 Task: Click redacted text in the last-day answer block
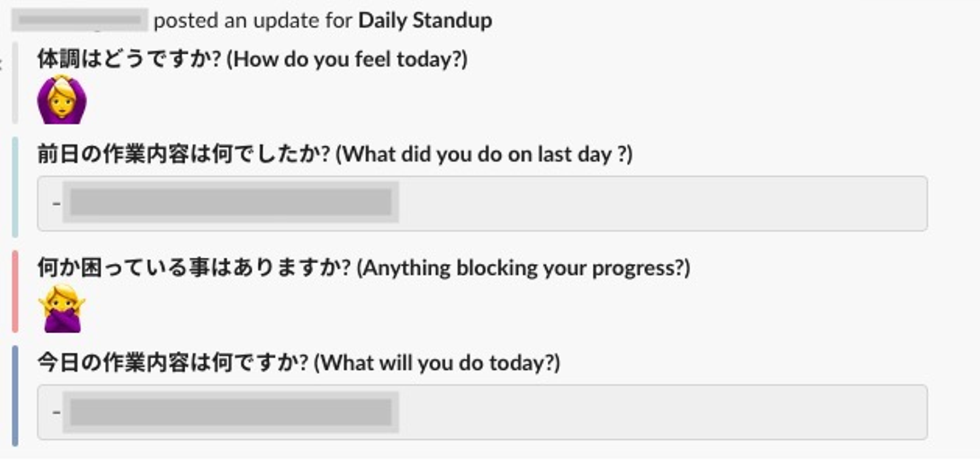(231, 203)
